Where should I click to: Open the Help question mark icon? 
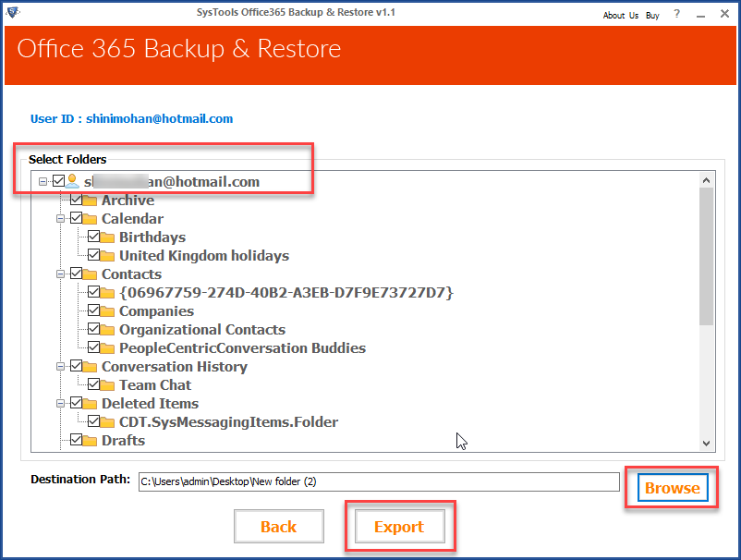[676, 15]
